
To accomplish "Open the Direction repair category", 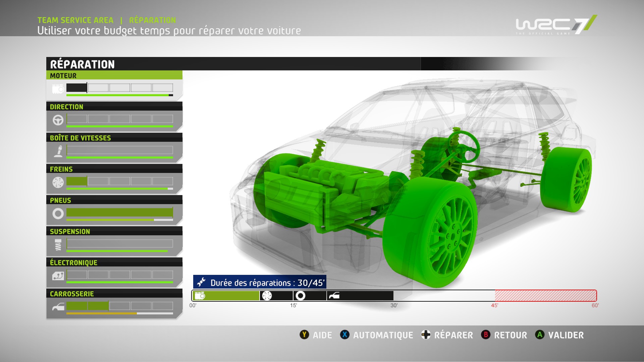I will click(114, 117).
